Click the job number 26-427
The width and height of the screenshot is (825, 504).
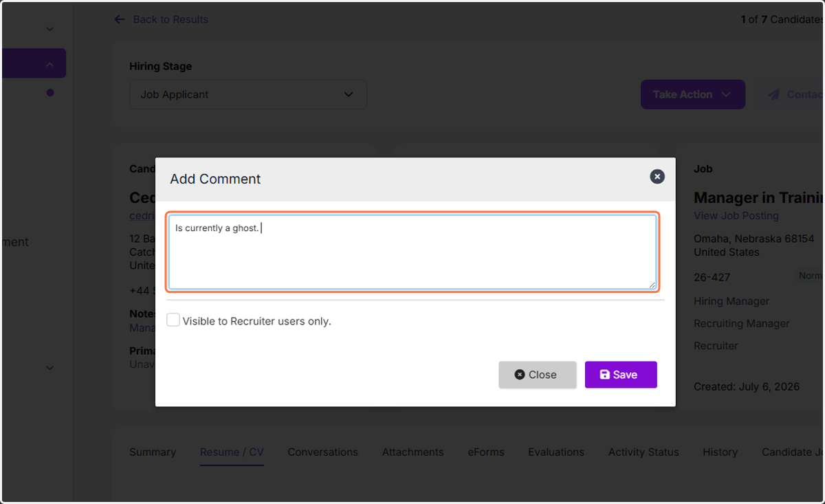[712, 277]
